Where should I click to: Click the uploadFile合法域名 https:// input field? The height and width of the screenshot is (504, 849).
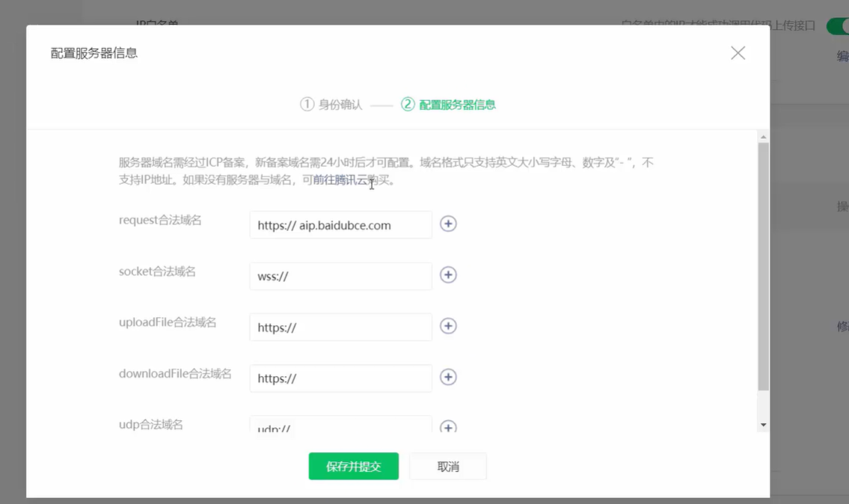(x=340, y=327)
